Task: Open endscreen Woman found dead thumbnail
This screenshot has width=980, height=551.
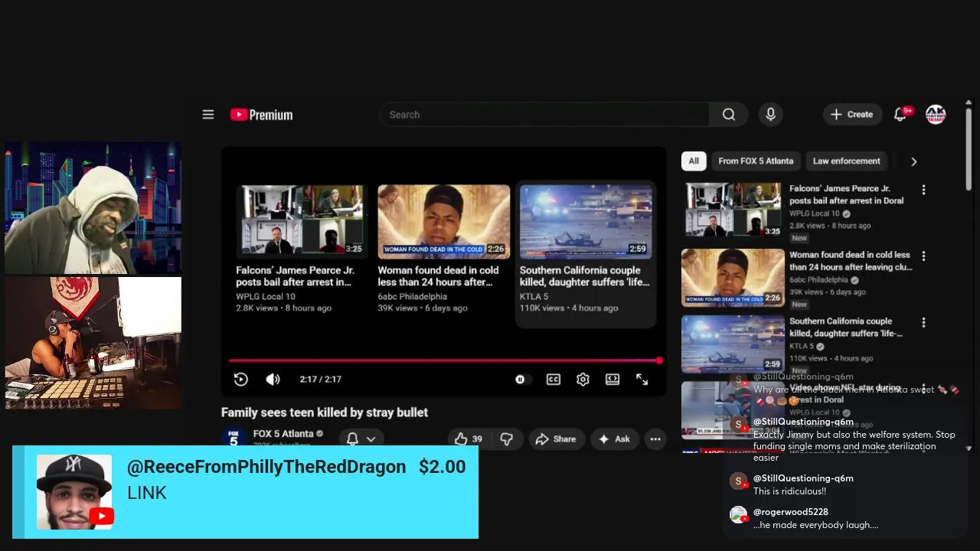Action: point(443,221)
